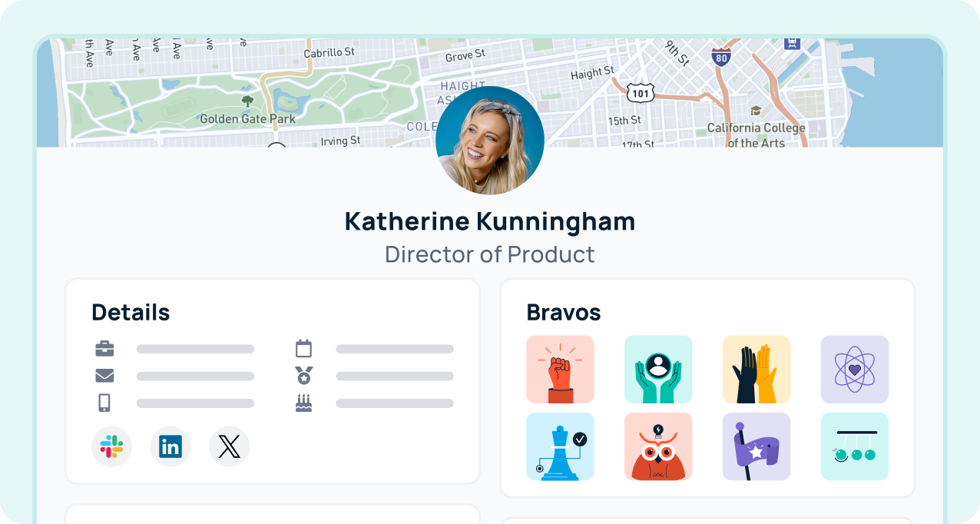Select the helping hands bravo badge
The height and width of the screenshot is (524, 980).
pyautogui.click(x=658, y=370)
